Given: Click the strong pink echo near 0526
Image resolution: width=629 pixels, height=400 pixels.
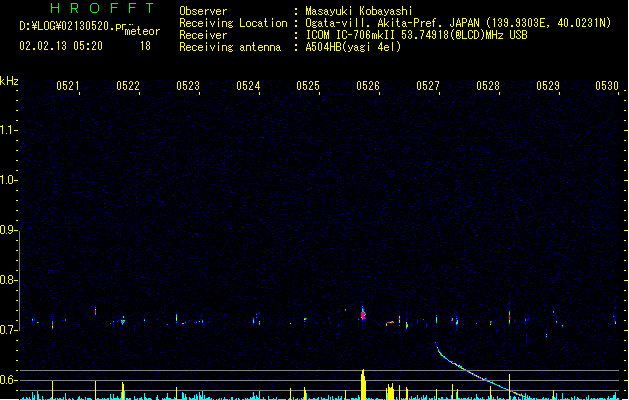Looking at the screenshot, I should tap(363, 315).
